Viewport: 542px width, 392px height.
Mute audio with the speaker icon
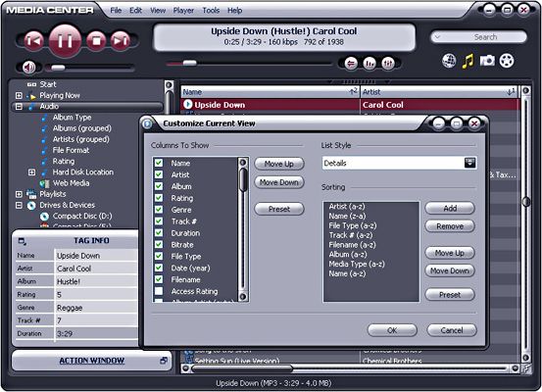click(28, 67)
